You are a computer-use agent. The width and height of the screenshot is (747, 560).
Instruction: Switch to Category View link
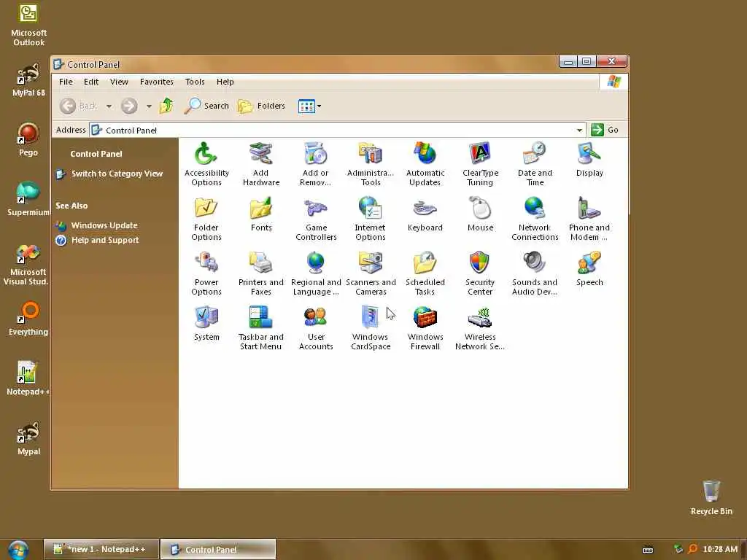(117, 174)
